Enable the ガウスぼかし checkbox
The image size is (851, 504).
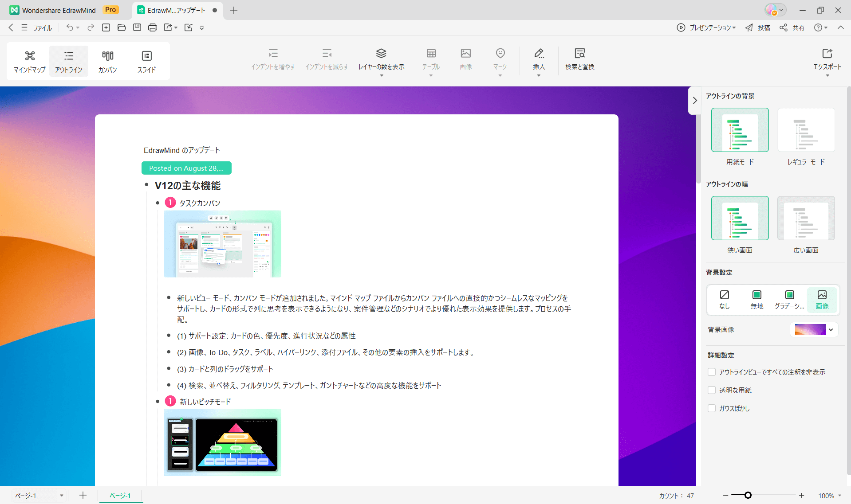click(x=712, y=408)
